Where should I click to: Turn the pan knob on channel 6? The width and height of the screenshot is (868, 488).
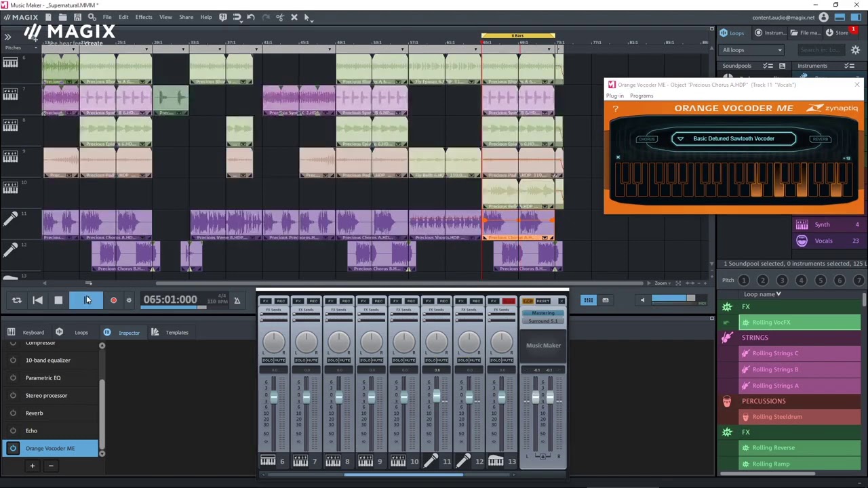tap(274, 342)
